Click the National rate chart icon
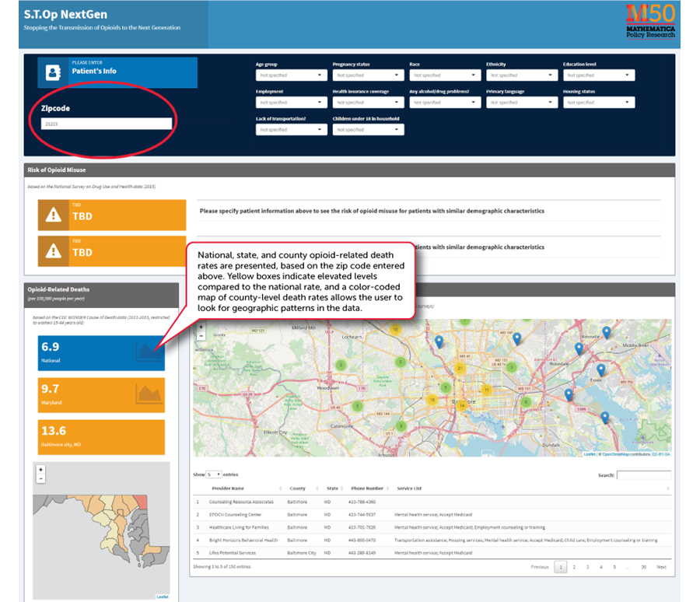Screen dimensions: 700x602 (x=149, y=352)
